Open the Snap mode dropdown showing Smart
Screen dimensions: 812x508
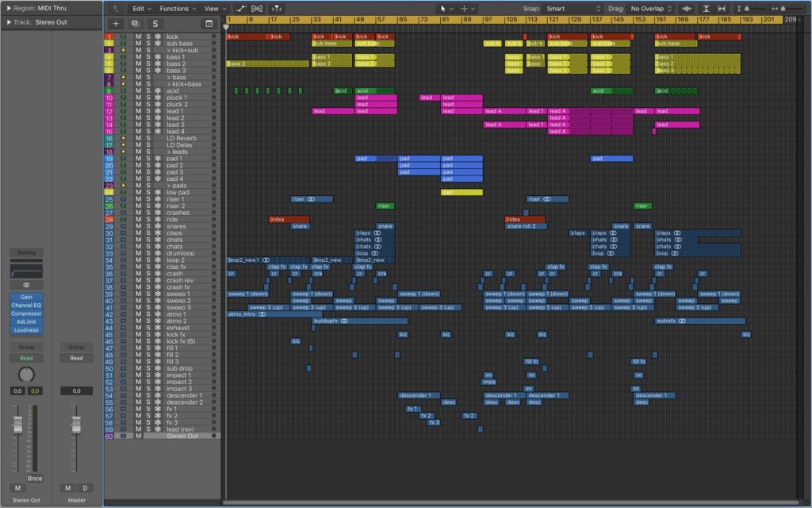tap(574, 9)
